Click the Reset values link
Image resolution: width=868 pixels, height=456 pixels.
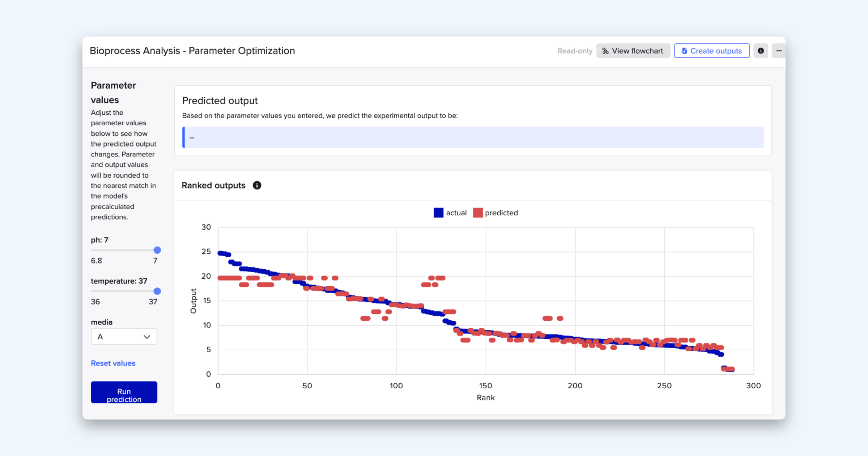[x=113, y=363]
